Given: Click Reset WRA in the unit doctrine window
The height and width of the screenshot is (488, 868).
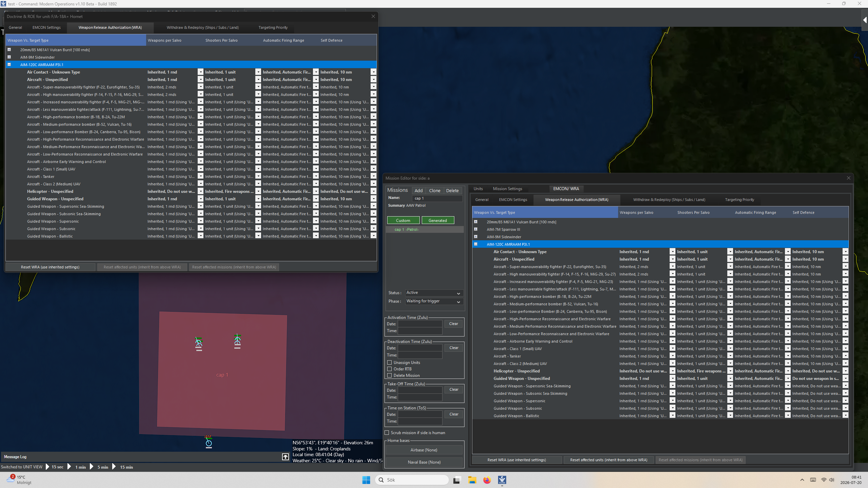Looking at the screenshot, I should coord(50,267).
